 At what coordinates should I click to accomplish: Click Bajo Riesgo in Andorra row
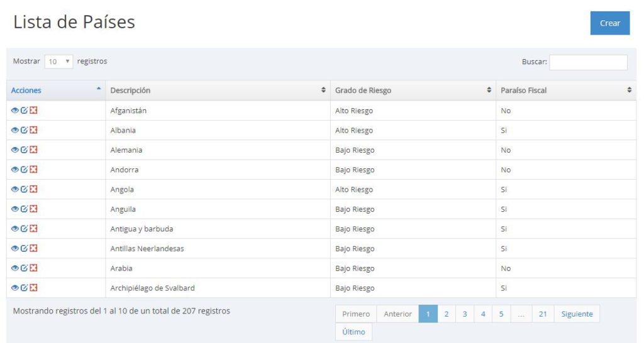pyautogui.click(x=355, y=170)
